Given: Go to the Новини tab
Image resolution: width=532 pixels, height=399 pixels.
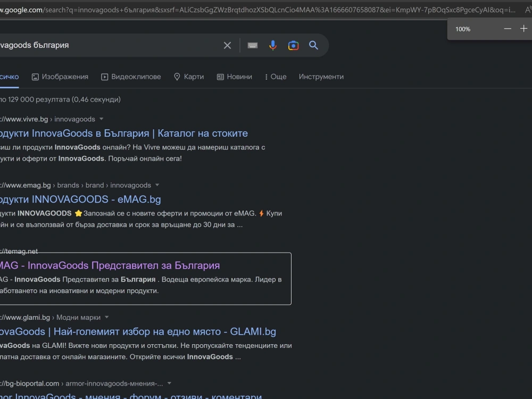Looking at the screenshot, I should 235,77.
